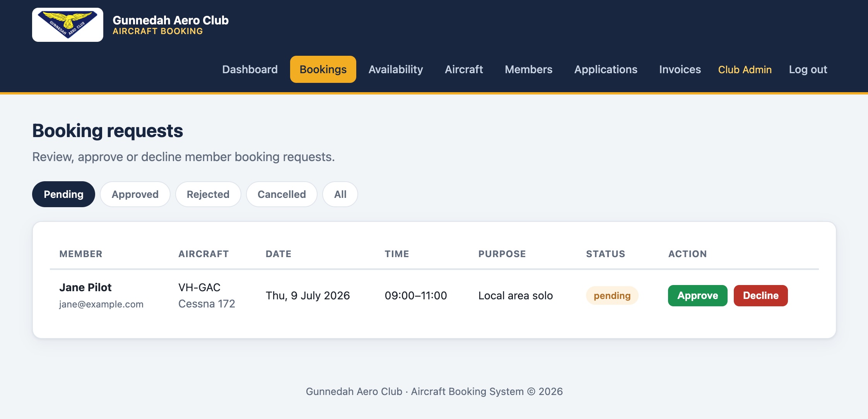Open Applications in the nav bar

[x=606, y=69]
